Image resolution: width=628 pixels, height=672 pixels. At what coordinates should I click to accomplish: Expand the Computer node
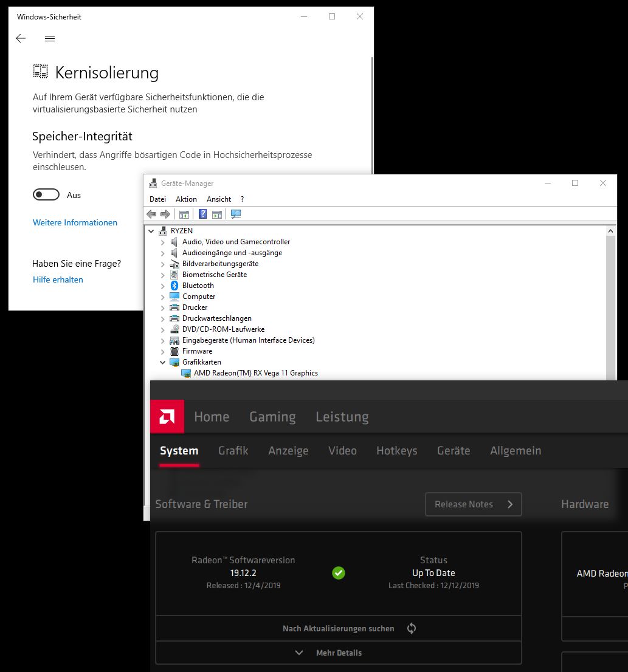pos(162,297)
